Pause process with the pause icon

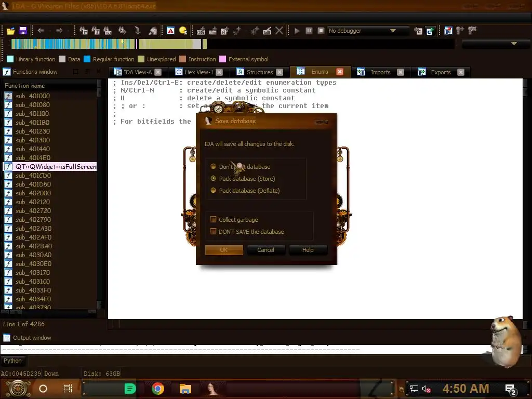click(x=309, y=31)
